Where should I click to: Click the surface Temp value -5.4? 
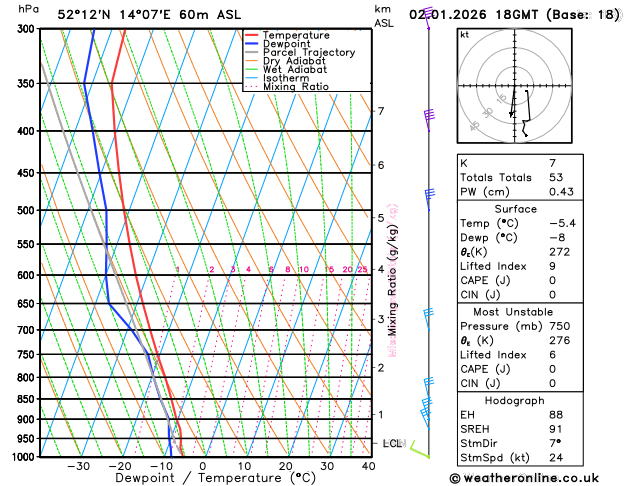(x=562, y=223)
